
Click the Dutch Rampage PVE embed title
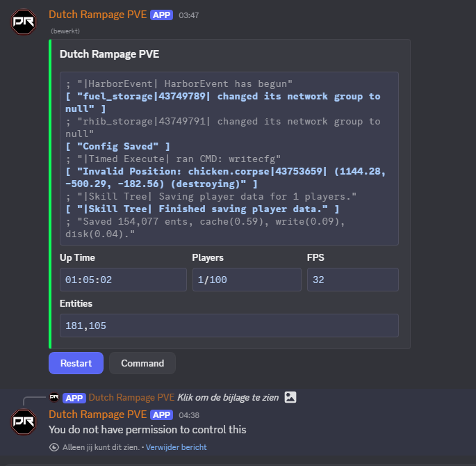point(110,54)
